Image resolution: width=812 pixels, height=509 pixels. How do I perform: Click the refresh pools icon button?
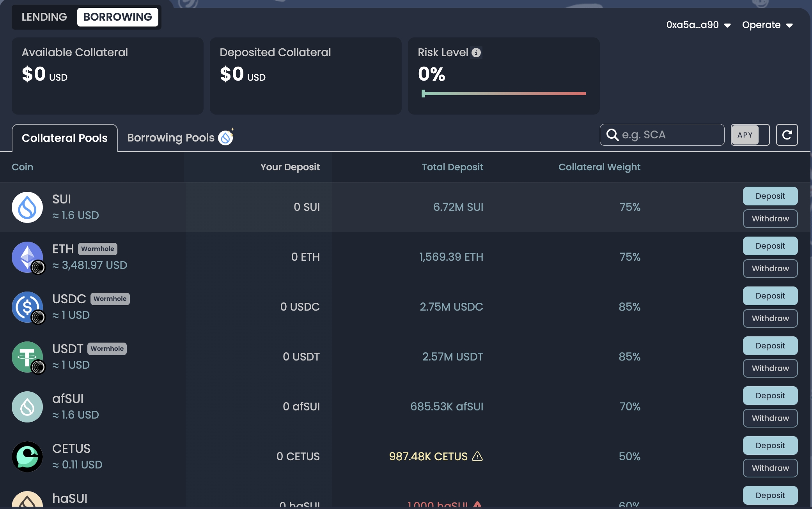786,135
